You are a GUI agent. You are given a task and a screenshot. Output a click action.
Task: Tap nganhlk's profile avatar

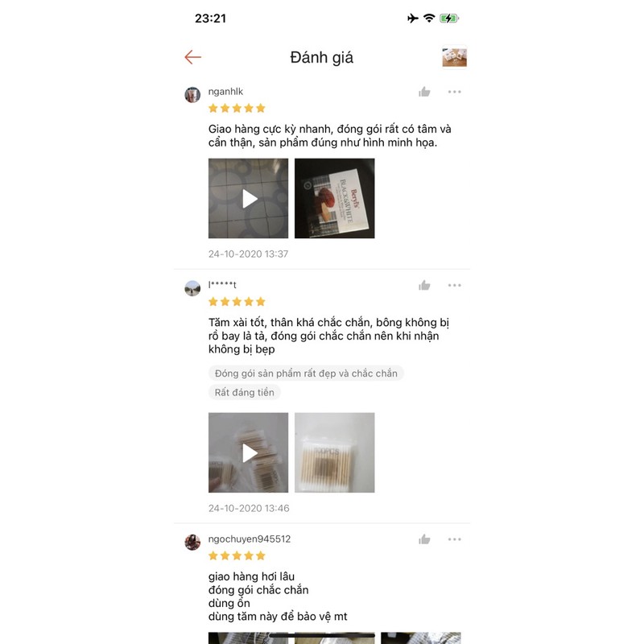point(192,95)
